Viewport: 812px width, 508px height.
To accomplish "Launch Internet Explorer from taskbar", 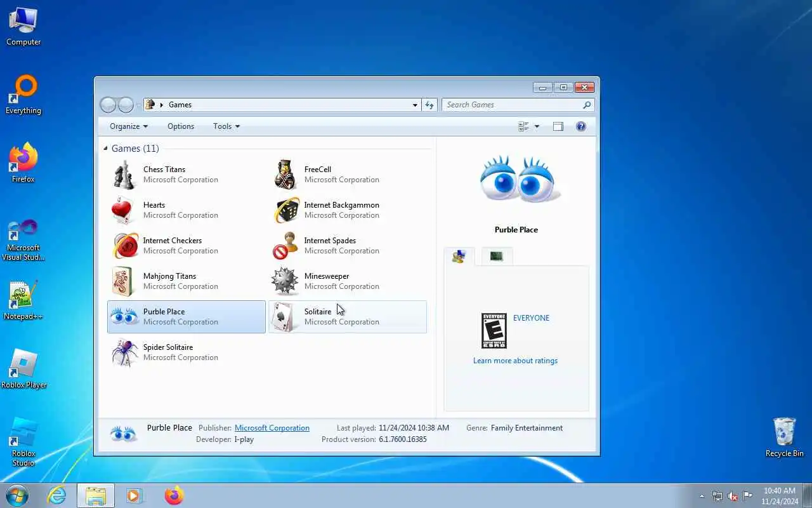I will click(57, 495).
